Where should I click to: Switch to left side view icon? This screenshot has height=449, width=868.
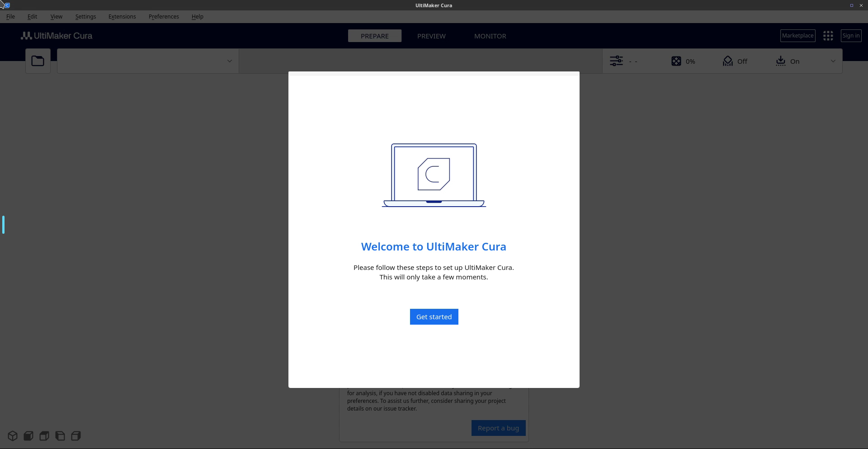tap(60, 436)
